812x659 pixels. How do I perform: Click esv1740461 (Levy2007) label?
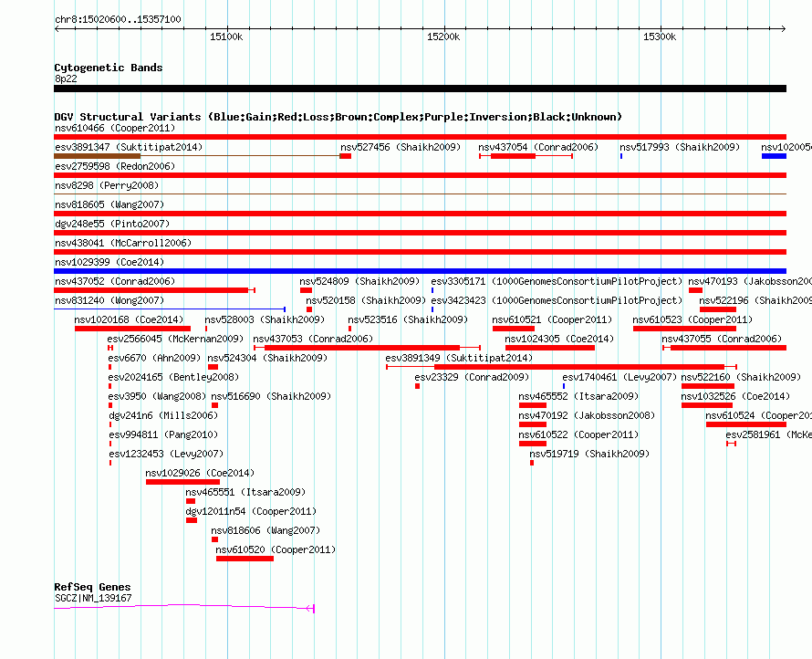619,377
